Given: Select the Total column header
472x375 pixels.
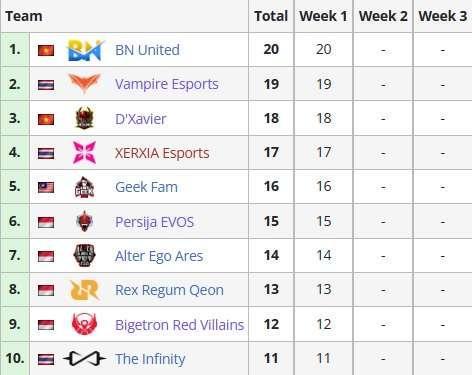Looking at the screenshot, I should click(x=271, y=16).
